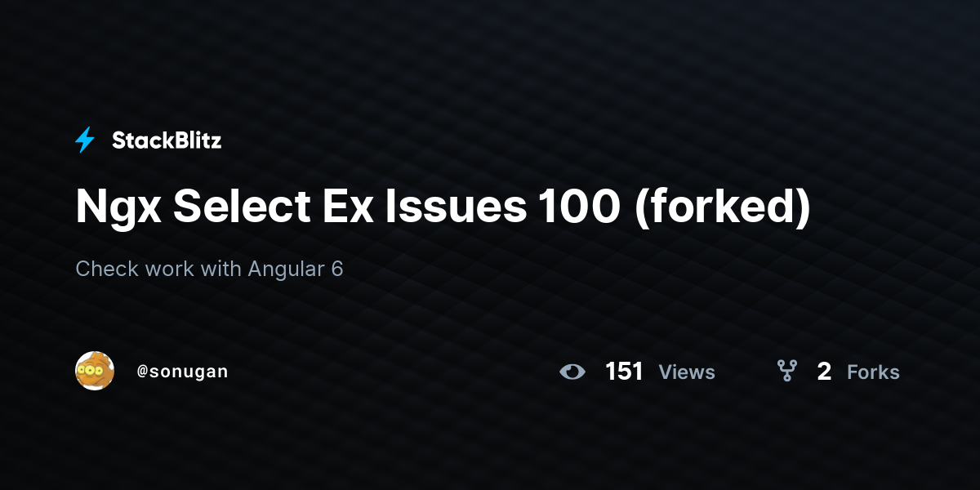Select the description Check work with Angular 6
The image size is (980, 490).
(x=209, y=269)
